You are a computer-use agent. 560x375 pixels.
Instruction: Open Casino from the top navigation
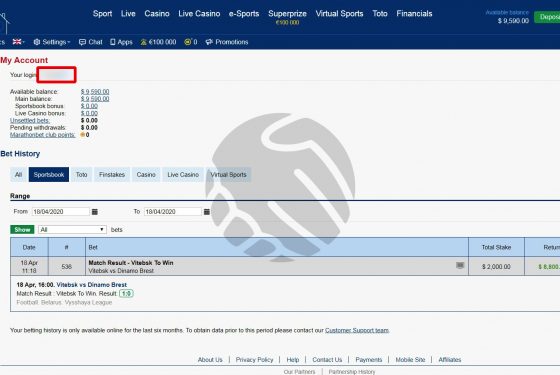157,14
